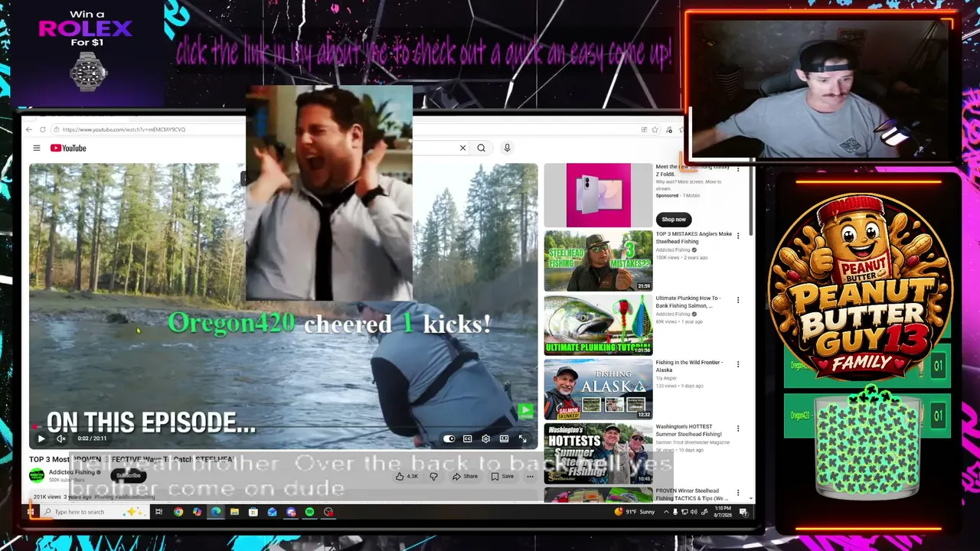
Task: Open options for the Ultimate Plunking How To video
Action: tap(738, 300)
